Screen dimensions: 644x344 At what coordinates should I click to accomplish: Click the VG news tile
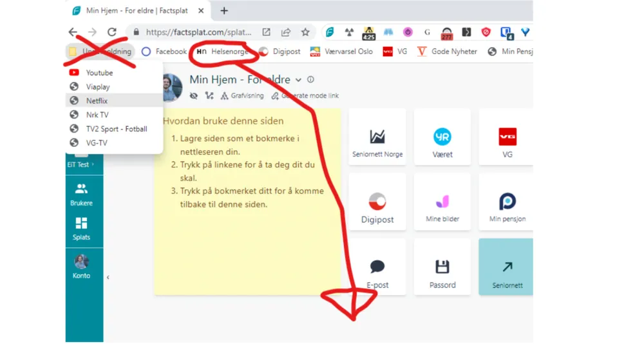point(507,142)
